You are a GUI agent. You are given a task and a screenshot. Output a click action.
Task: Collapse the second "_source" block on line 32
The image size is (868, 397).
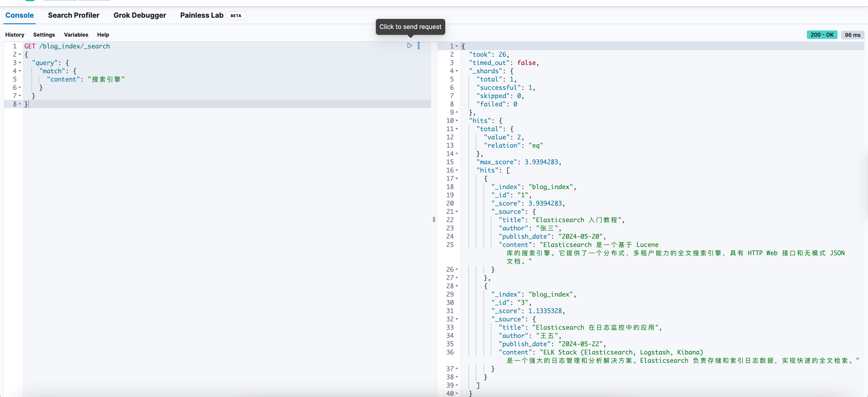[x=456, y=319]
